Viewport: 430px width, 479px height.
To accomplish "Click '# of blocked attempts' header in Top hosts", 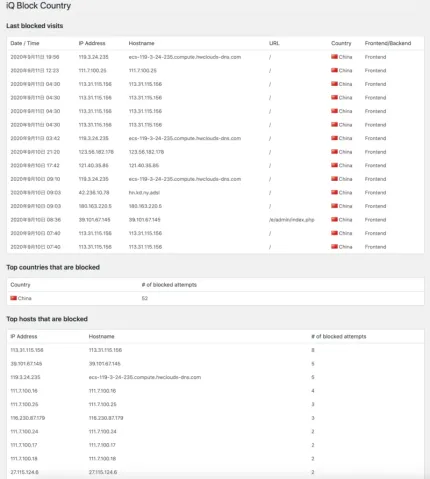I will 339,336.
